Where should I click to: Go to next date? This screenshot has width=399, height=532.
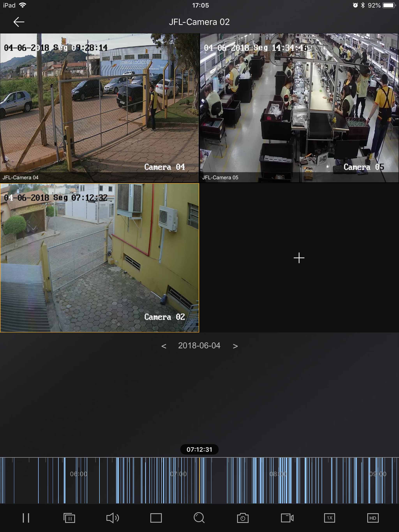click(235, 346)
